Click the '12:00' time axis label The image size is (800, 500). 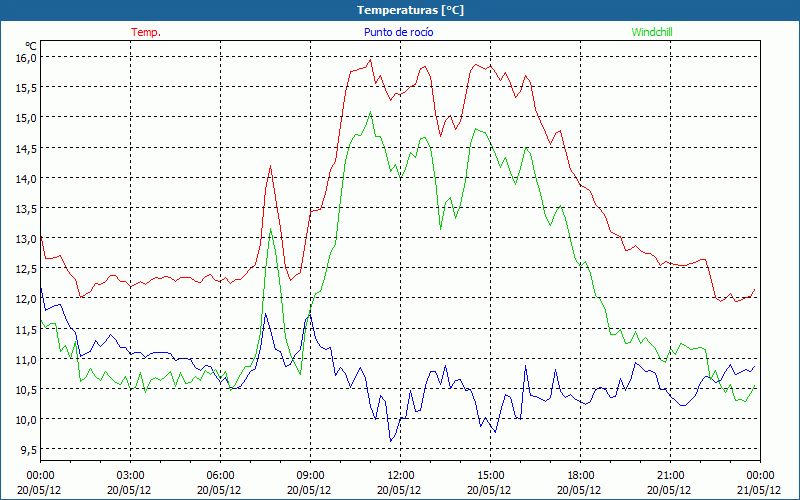pyautogui.click(x=400, y=476)
